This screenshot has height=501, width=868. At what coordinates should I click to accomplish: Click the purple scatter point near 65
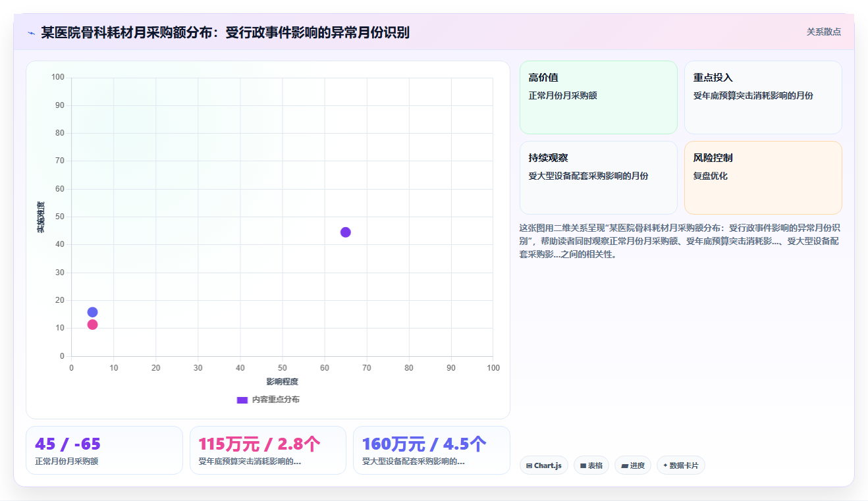346,232
